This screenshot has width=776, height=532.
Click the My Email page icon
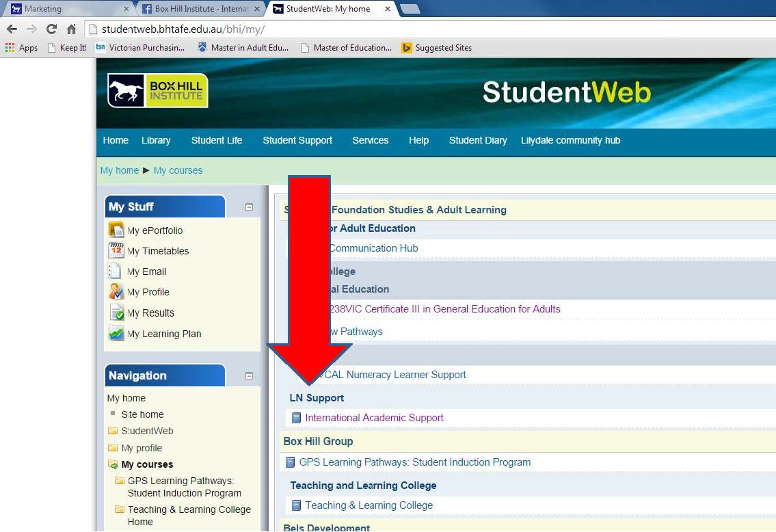point(115,271)
